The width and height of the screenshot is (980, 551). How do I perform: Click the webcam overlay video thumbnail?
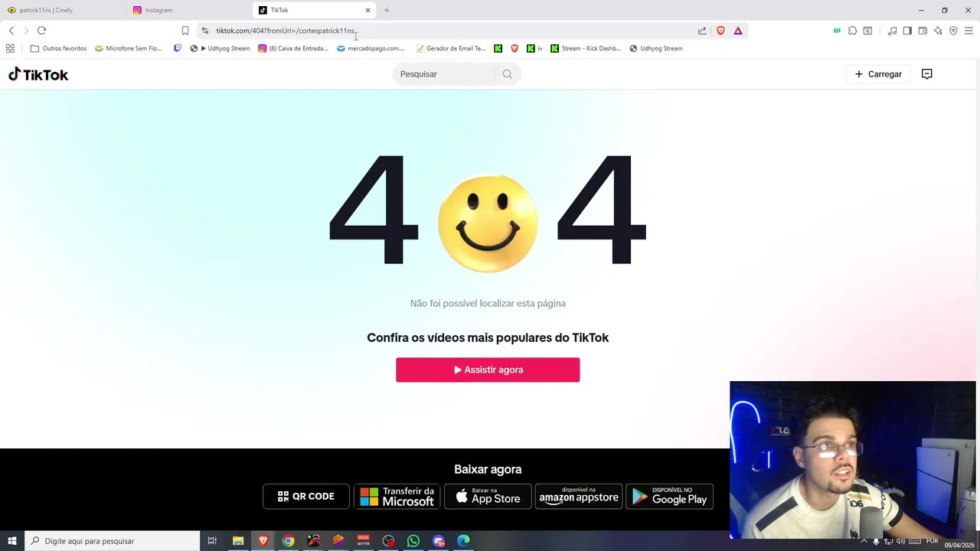853,460
